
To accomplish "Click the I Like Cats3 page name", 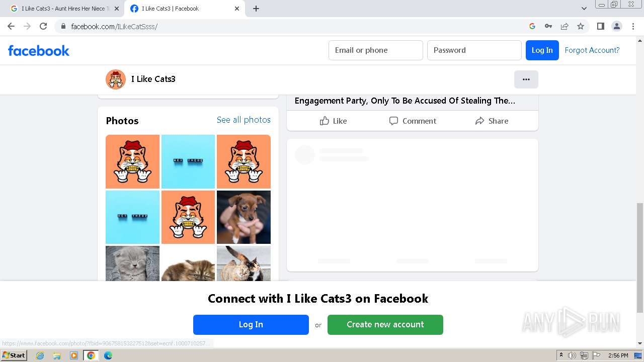I will point(153,79).
